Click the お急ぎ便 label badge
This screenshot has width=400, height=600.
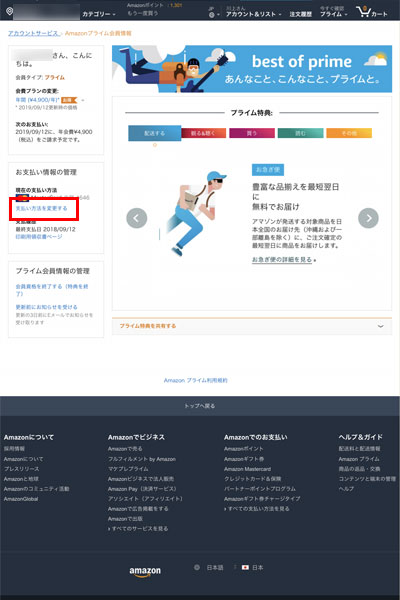click(x=268, y=170)
